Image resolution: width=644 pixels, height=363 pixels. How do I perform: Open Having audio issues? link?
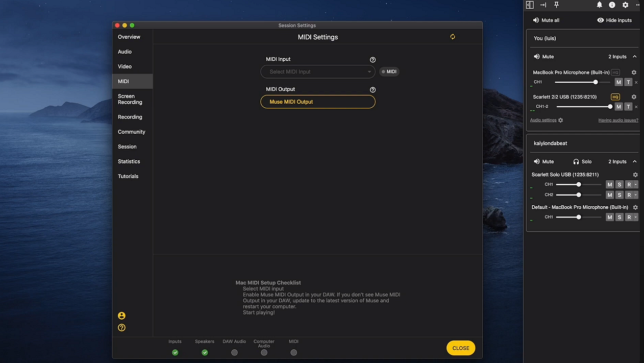618,120
